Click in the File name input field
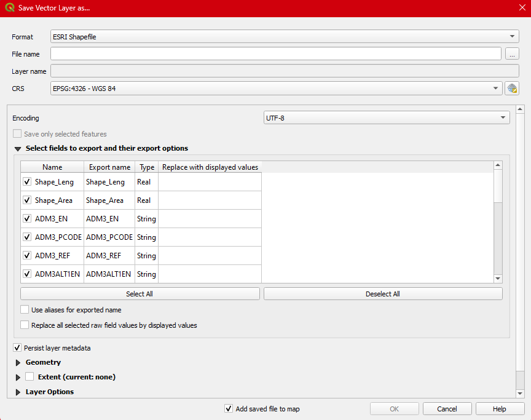Screen dimensions: 531x420 (x=275, y=54)
